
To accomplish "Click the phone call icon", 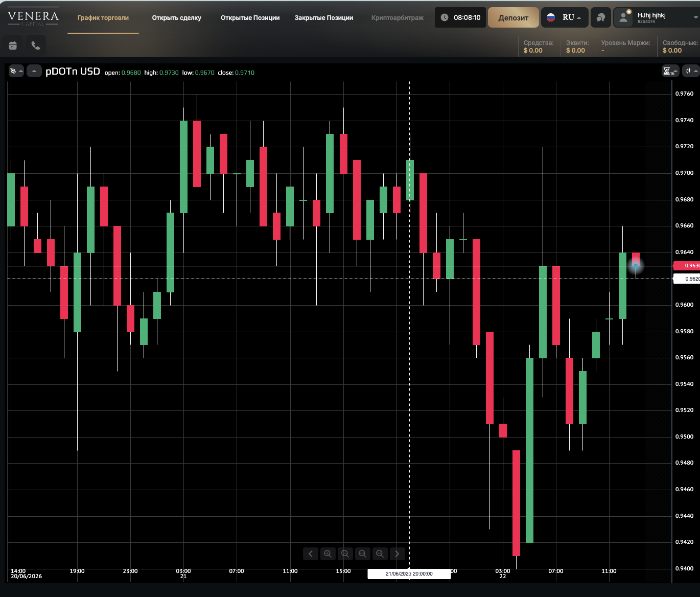I will pyautogui.click(x=36, y=45).
